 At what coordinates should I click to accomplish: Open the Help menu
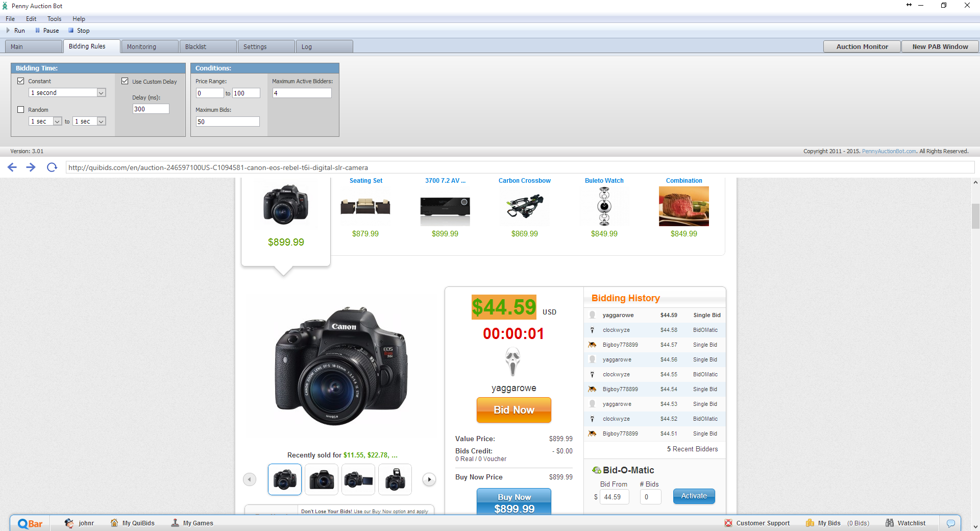click(79, 19)
